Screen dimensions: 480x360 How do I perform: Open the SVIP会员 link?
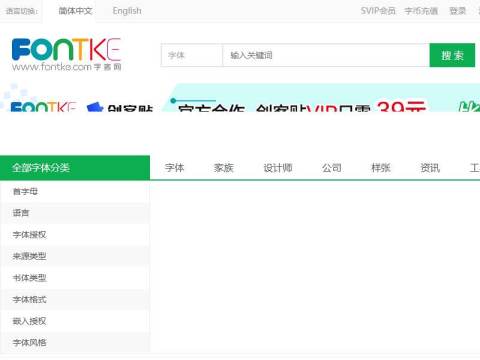point(378,11)
